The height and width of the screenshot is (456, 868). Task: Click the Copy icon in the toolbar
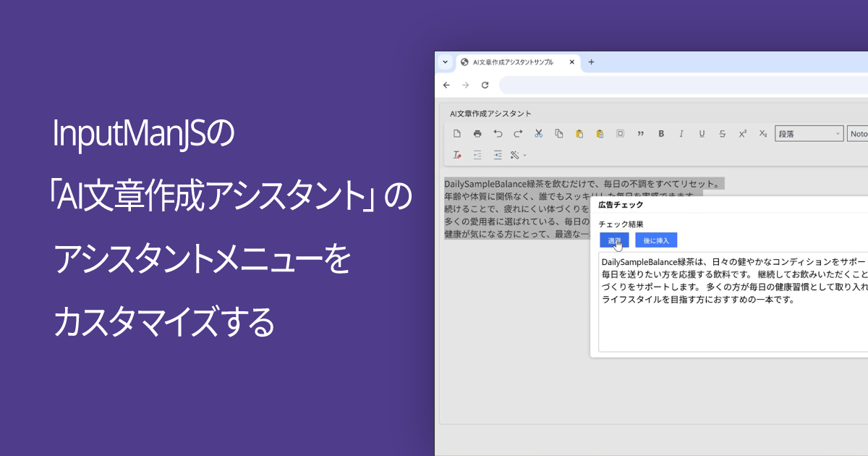558,134
